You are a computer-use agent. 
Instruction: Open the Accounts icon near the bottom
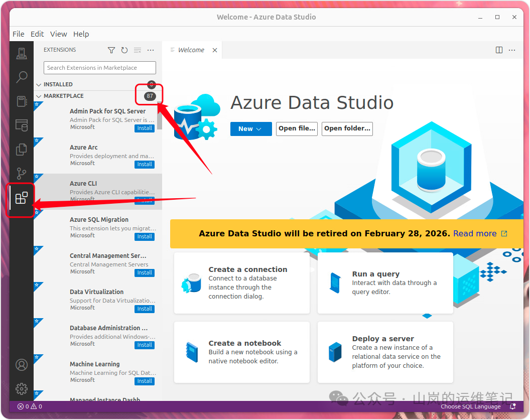[21, 365]
